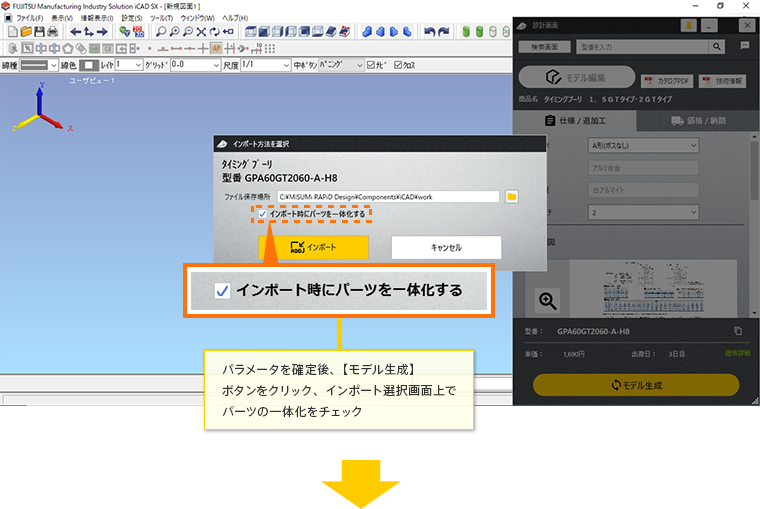Click the Print icon in the toolbar

(52, 32)
